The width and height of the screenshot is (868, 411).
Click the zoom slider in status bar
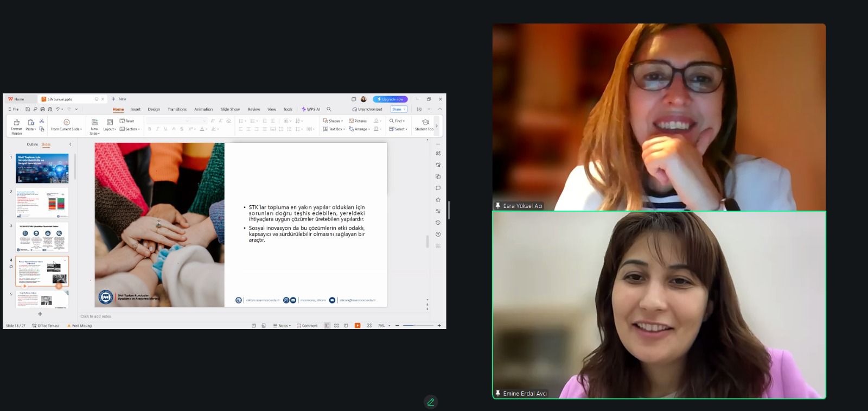[418, 326]
